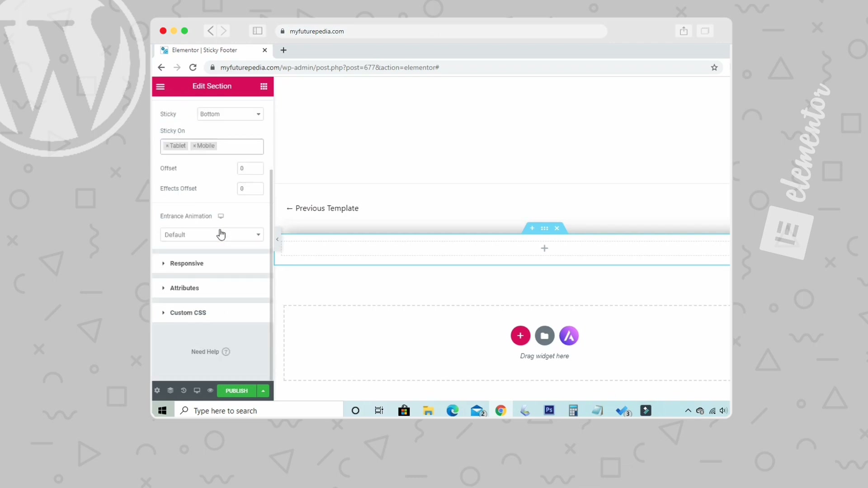
Task: Open Elementor settings gear in footer
Action: click(x=157, y=390)
